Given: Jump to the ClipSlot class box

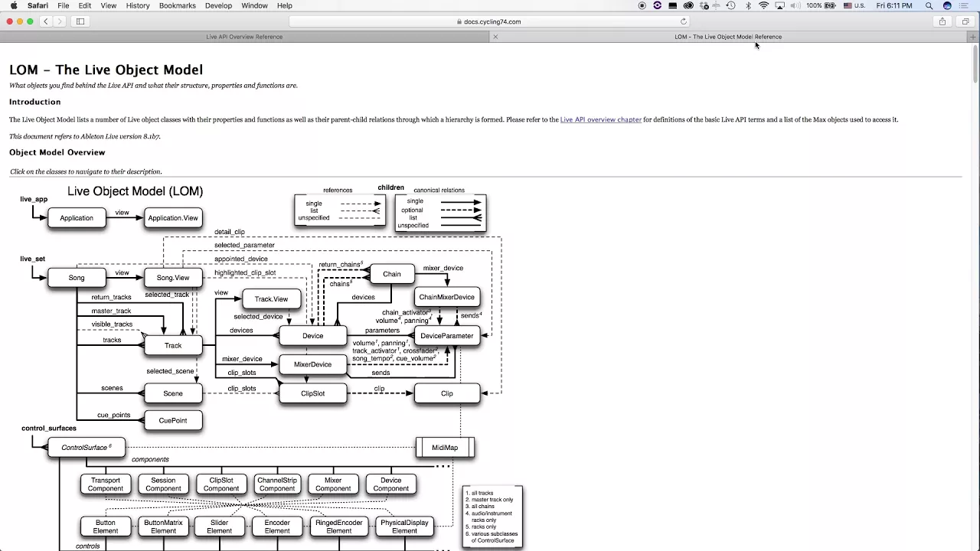Looking at the screenshot, I should (x=312, y=393).
